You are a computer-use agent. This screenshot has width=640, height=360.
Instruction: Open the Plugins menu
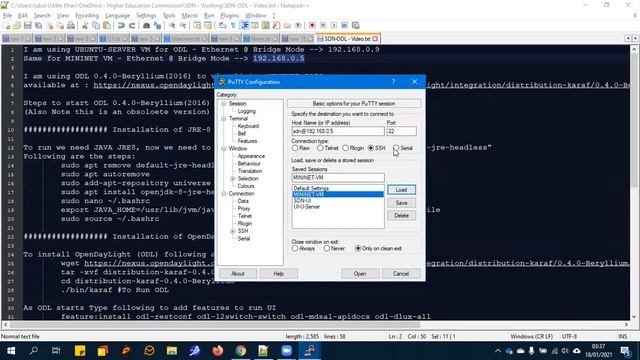(x=229, y=16)
